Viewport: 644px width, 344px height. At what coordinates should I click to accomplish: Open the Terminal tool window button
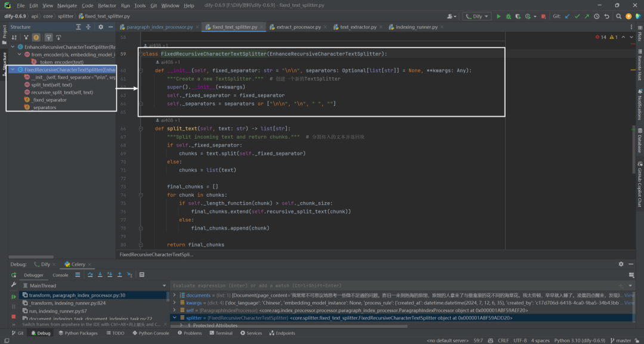tap(221, 333)
